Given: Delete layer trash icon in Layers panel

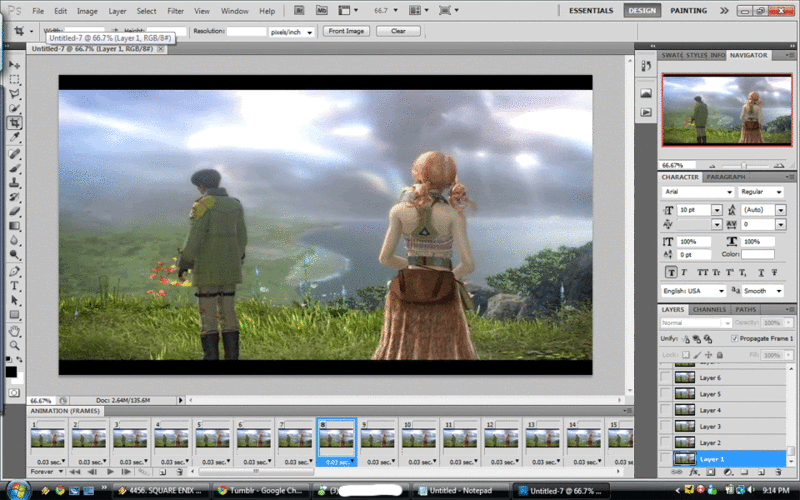Looking at the screenshot, I should (778, 472).
